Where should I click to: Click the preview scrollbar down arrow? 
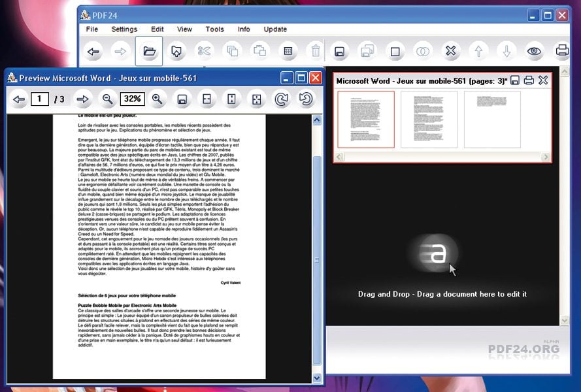point(317,378)
